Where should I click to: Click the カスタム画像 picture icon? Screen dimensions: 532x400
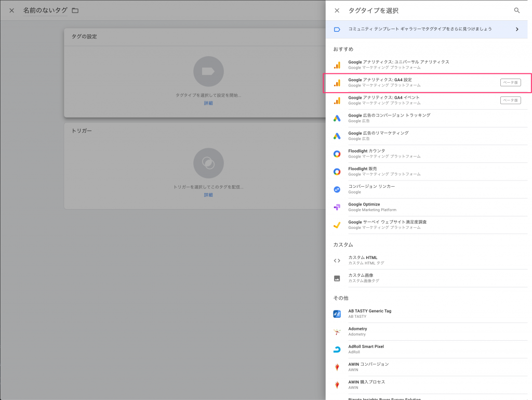pyautogui.click(x=337, y=278)
